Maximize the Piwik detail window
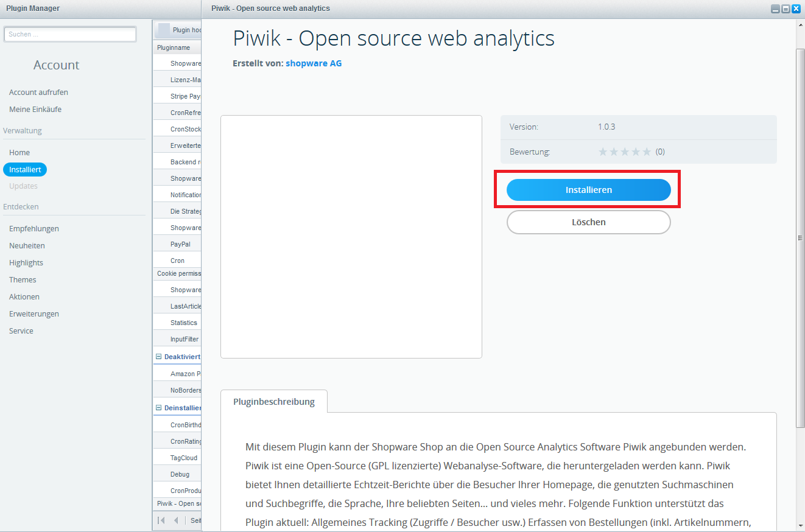The image size is (805, 532). click(786, 9)
